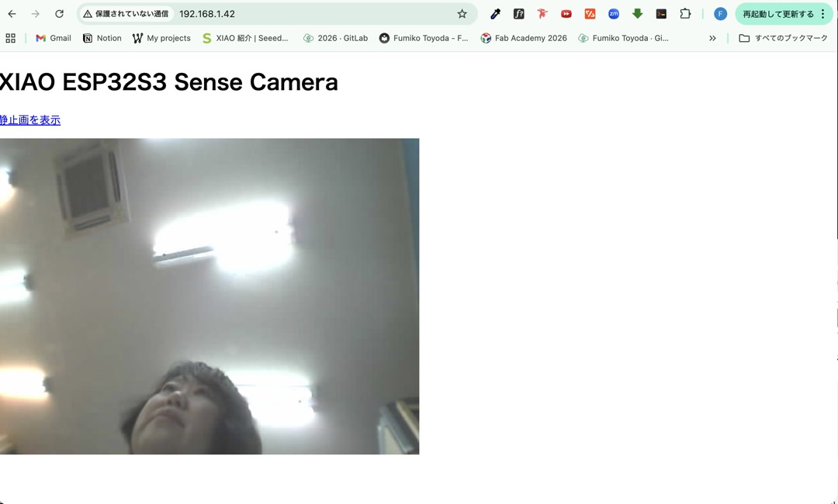The image size is (838, 504).
Task: Click the 静止画を表示 link
Action: coord(29,119)
